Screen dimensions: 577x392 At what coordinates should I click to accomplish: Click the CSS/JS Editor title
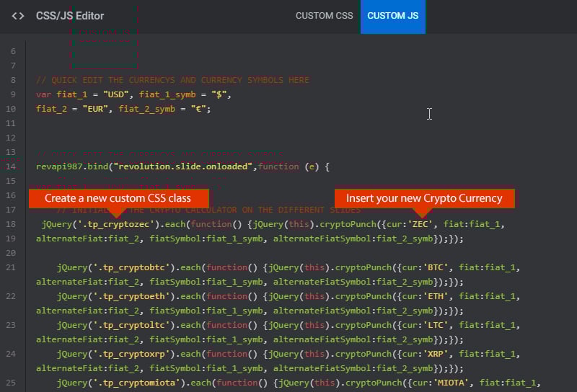[70, 16]
